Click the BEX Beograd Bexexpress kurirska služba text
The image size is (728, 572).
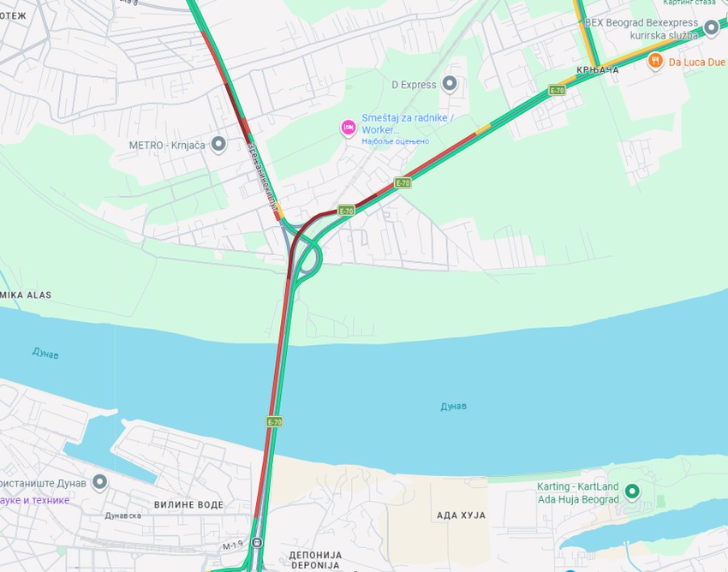point(641,29)
